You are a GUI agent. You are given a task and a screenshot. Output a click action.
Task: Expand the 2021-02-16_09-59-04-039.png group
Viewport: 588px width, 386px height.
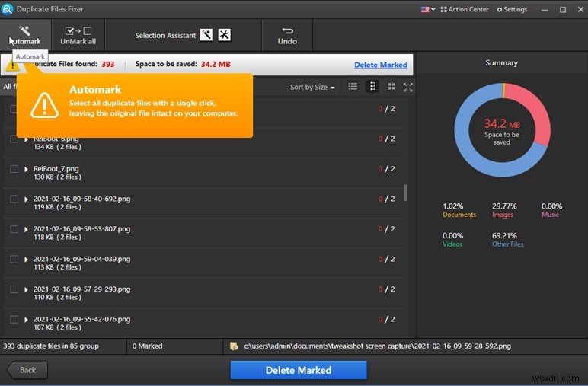coord(26,260)
